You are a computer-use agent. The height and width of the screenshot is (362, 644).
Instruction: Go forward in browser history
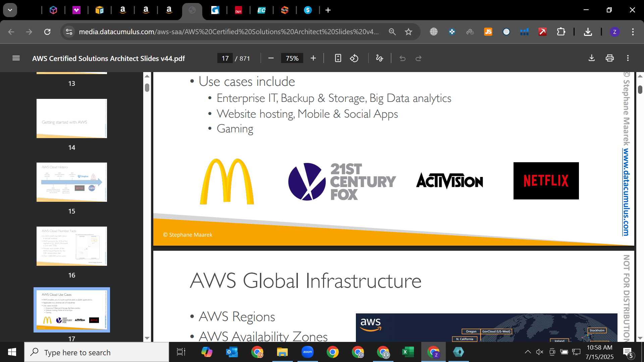point(29,32)
